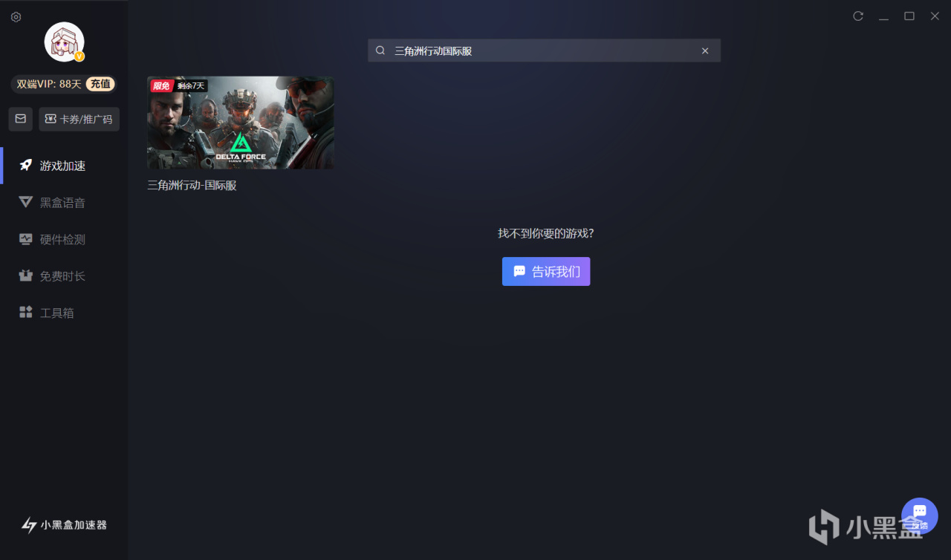Click the grid icon beside 工具箱

tap(26, 312)
